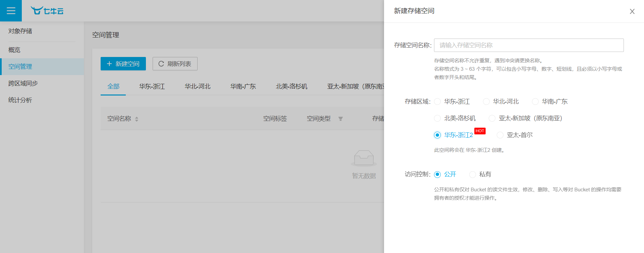Screen dimensions: 644x253
Task: Select the 华东-浙江 storage region radio
Action: [x=437, y=102]
